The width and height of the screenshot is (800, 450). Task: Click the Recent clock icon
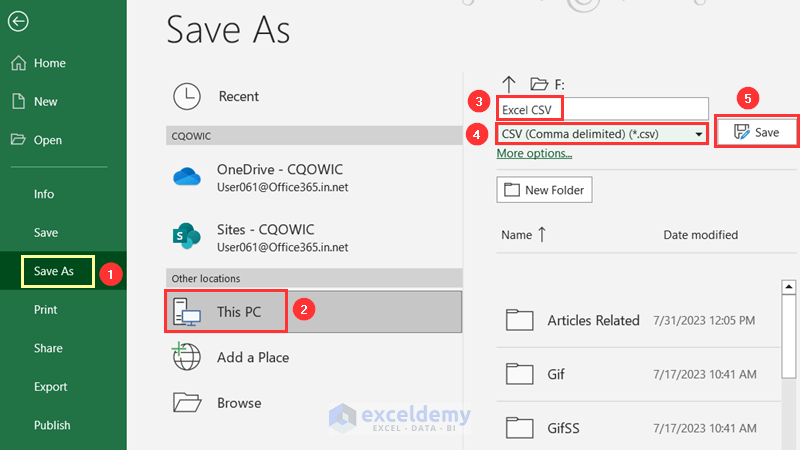click(187, 96)
